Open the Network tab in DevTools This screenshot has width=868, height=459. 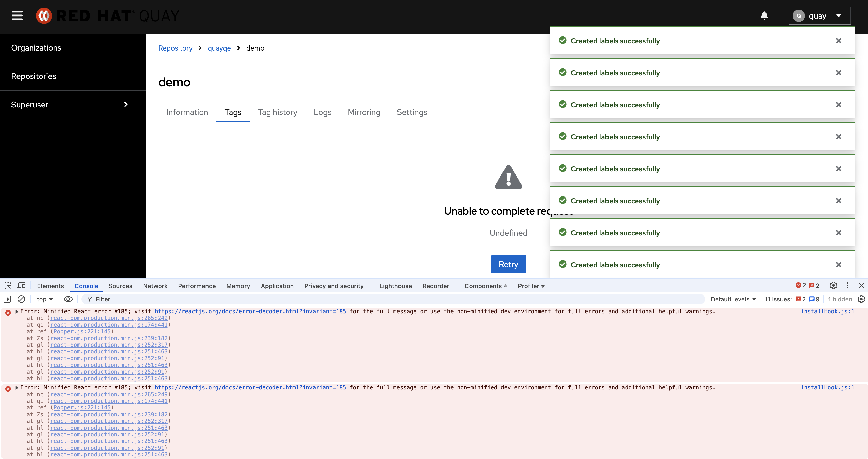coord(155,286)
